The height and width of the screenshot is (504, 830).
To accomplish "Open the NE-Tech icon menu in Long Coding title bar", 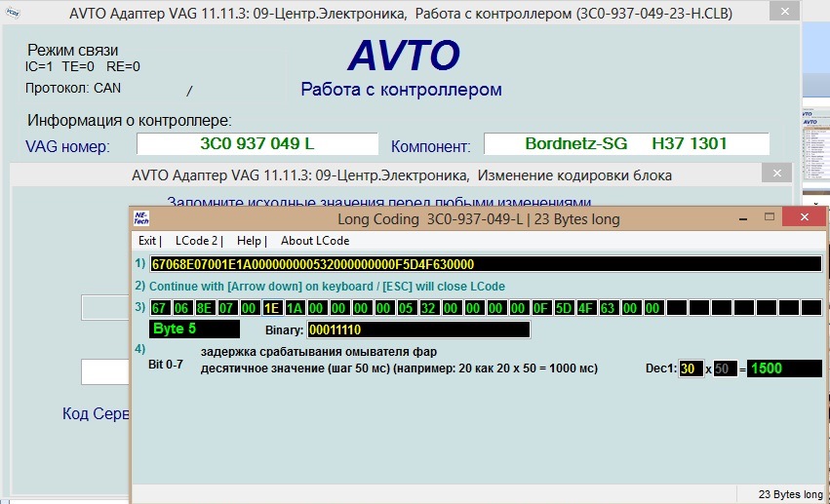I will 141,218.
